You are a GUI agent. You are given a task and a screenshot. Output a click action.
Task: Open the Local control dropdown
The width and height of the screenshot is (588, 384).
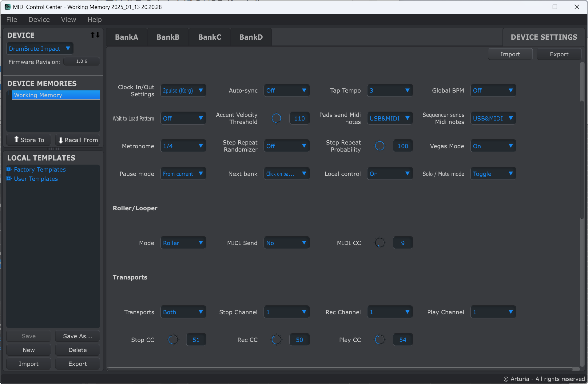click(390, 174)
